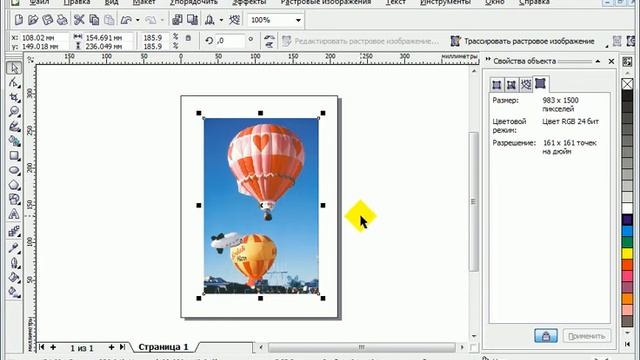Open Инструменты menu
This screenshot has width=640, height=360.
click(445, 2)
